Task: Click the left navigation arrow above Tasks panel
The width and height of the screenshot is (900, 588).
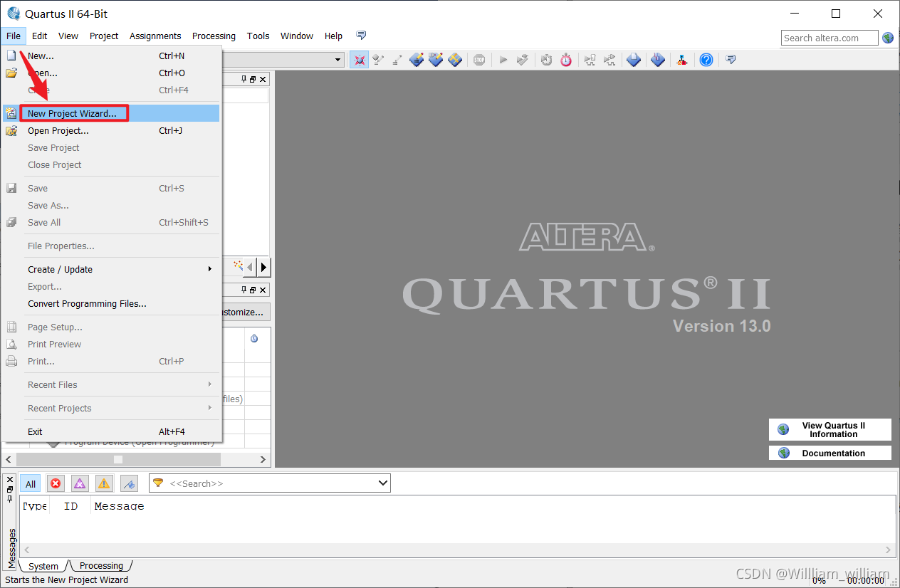Action: tap(250, 267)
